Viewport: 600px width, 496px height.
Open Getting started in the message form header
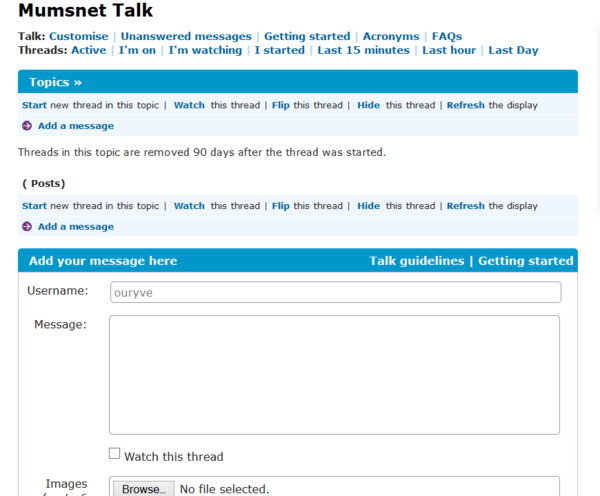(x=526, y=261)
